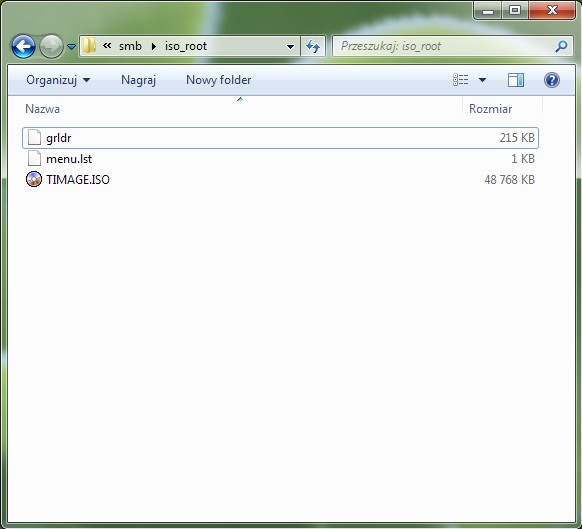
Task: Select the TIMAGE.ISO disc image icon
Action: click(34, 180)
